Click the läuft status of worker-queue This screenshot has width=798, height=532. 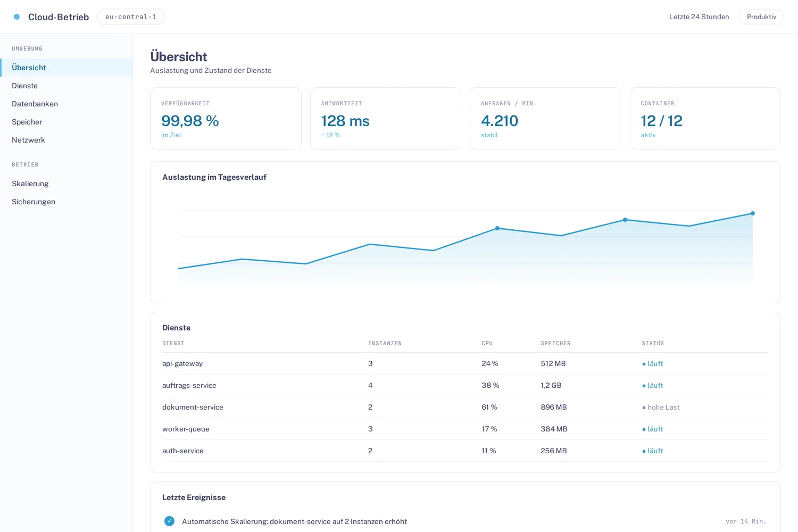[x=653, y=429]
